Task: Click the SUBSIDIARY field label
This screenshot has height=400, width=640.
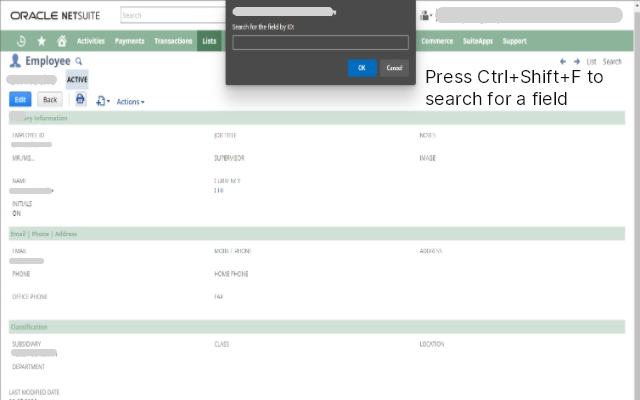Action: pyautogui.click(x=27, y=344)
